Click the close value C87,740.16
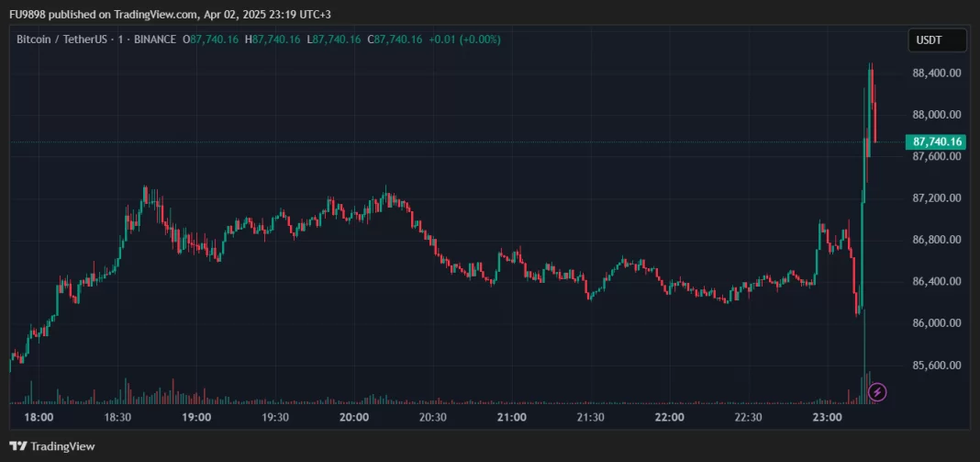Viewport: 980px width, 462px height. click(395, 39)
